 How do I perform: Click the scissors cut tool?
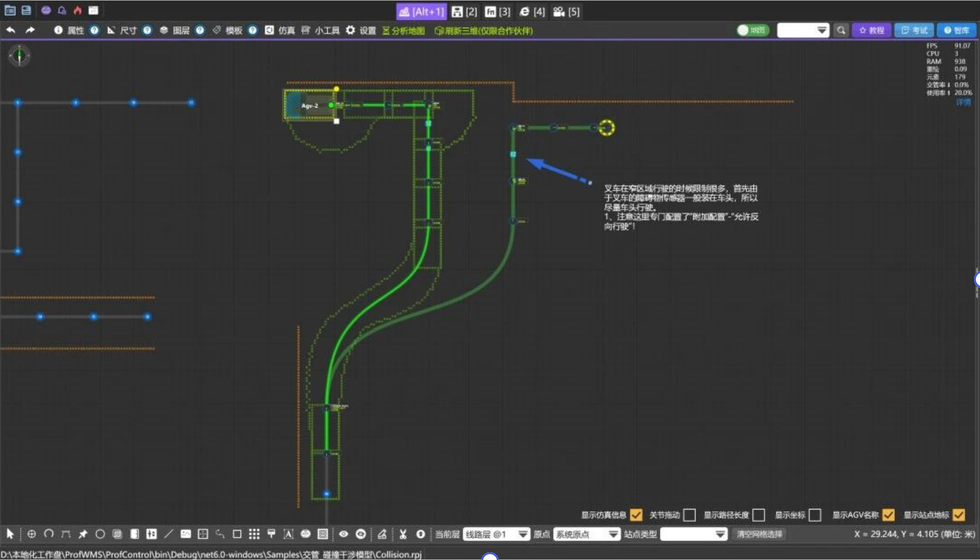[403, 534]
